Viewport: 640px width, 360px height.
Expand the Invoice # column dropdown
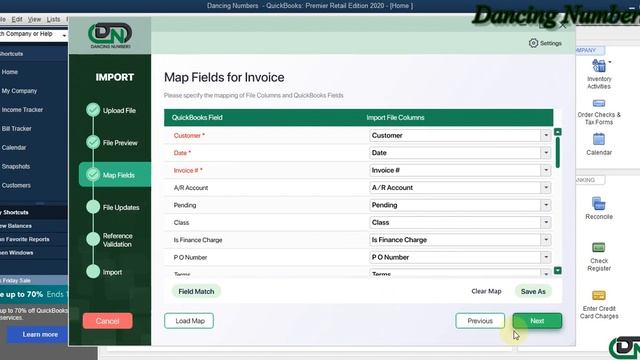click(x=546, y=170)
